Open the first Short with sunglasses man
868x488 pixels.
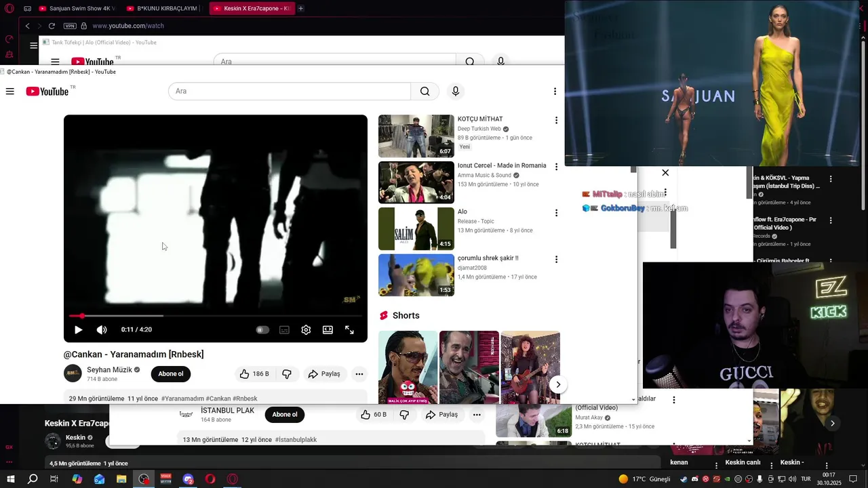pos(408,367)
